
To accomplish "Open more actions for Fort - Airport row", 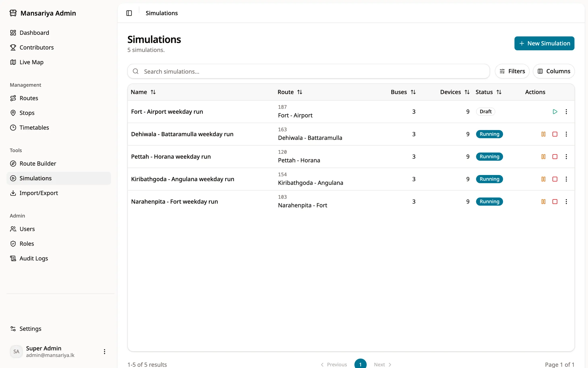I will [566, 112].
